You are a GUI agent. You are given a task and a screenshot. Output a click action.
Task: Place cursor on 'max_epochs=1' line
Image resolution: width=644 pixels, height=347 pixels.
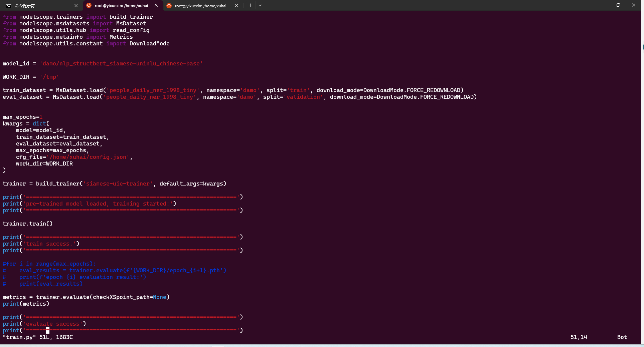coord(23,117)
